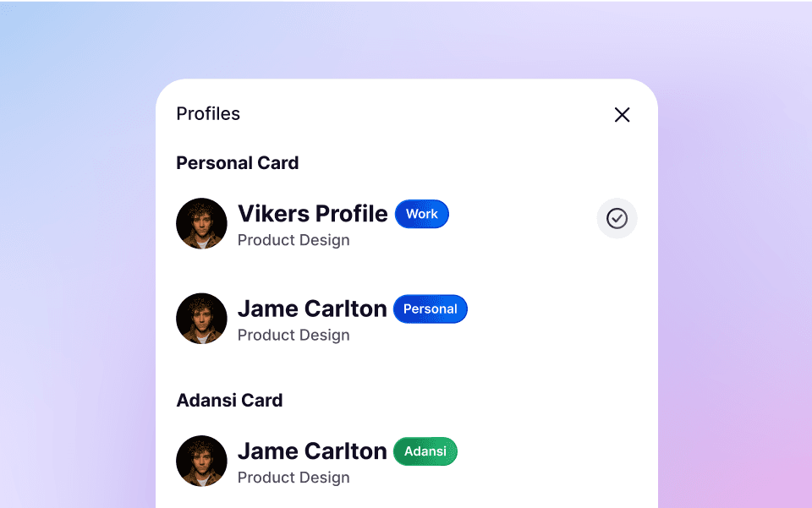Collapse the Profiles list header
Viewport: 812px width, 508px height.
pyautogui.click(x=207, y=113)
